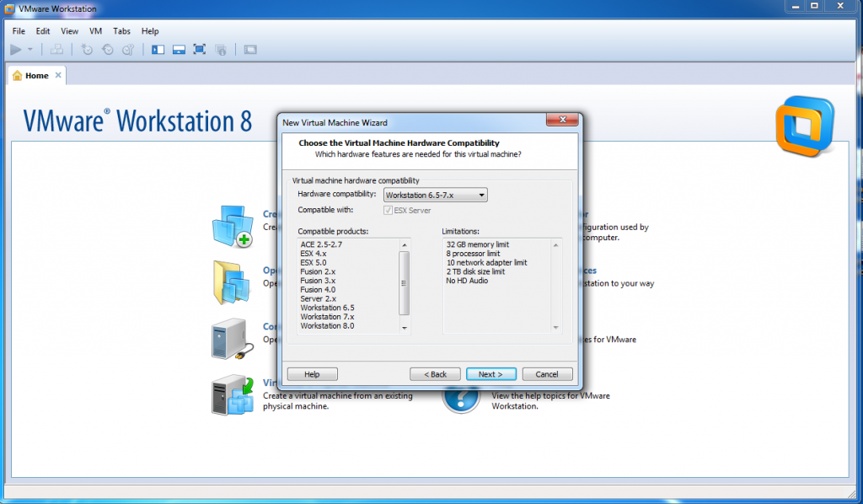Toggle the library sidebar view icon

click(x=158, y=50)
